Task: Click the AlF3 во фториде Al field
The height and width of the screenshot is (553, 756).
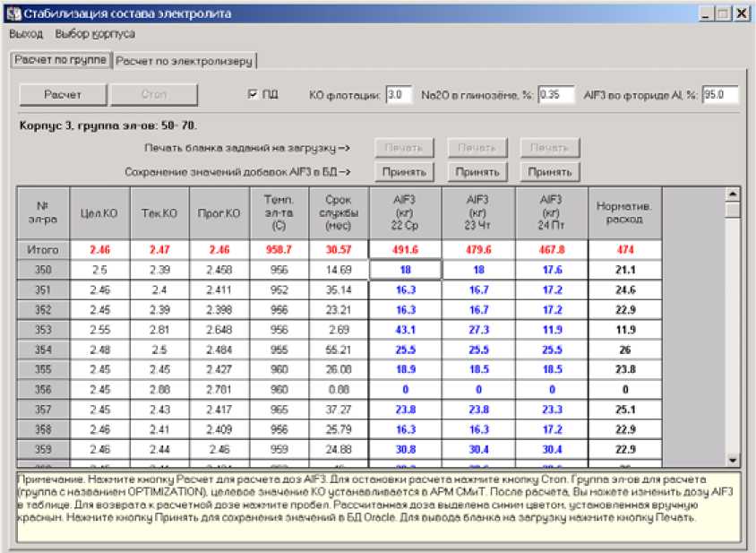Action: tap(719, 95)
